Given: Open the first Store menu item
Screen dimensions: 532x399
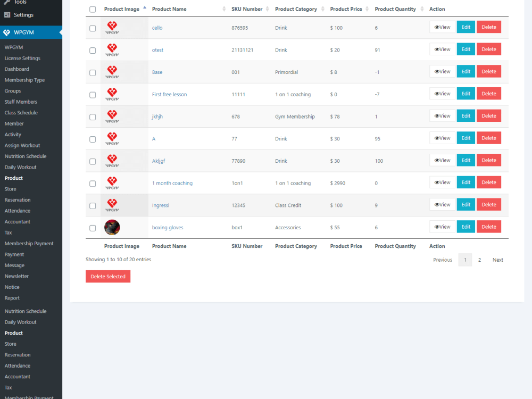Looking at the screenshot, I should pyautogui.click(x=11, y=189).
